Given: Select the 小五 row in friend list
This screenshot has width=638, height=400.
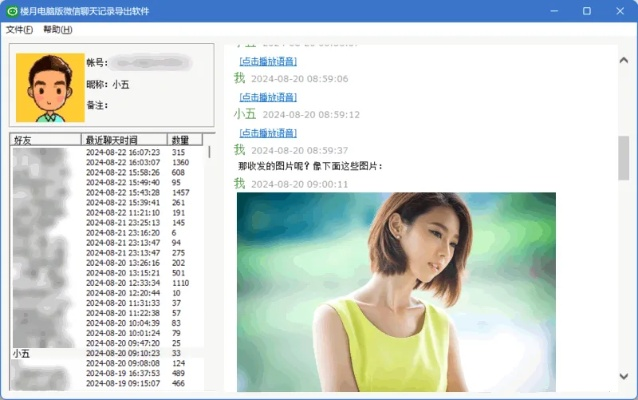Looking at the screenshot, I should (x=107, y=353).
